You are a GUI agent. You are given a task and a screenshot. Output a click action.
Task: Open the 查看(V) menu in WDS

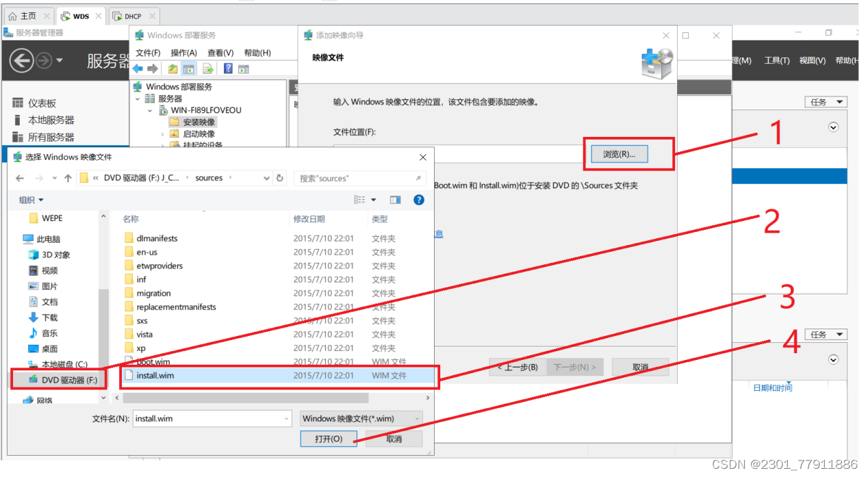click(x=220, y=53)
